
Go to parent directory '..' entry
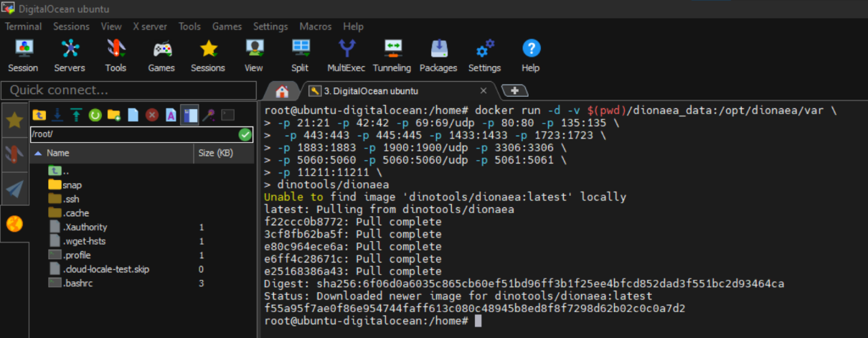(66, 171)
